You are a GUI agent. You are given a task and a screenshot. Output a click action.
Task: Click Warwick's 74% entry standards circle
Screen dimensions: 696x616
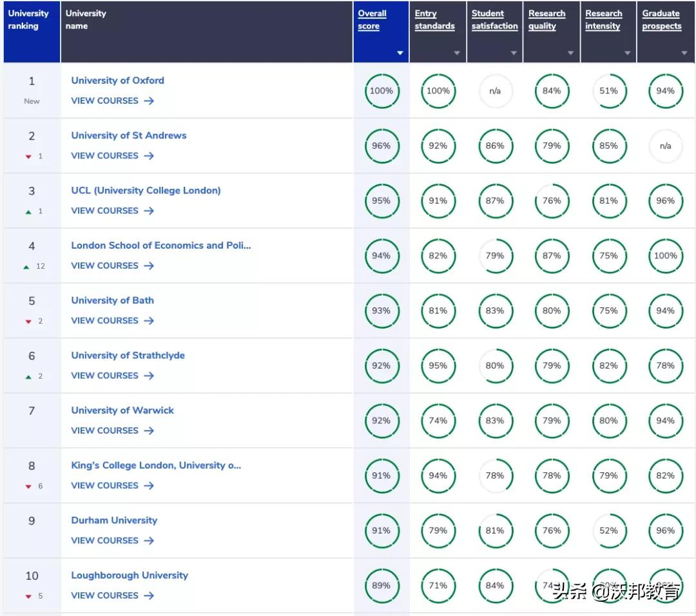tap(438, 421)
